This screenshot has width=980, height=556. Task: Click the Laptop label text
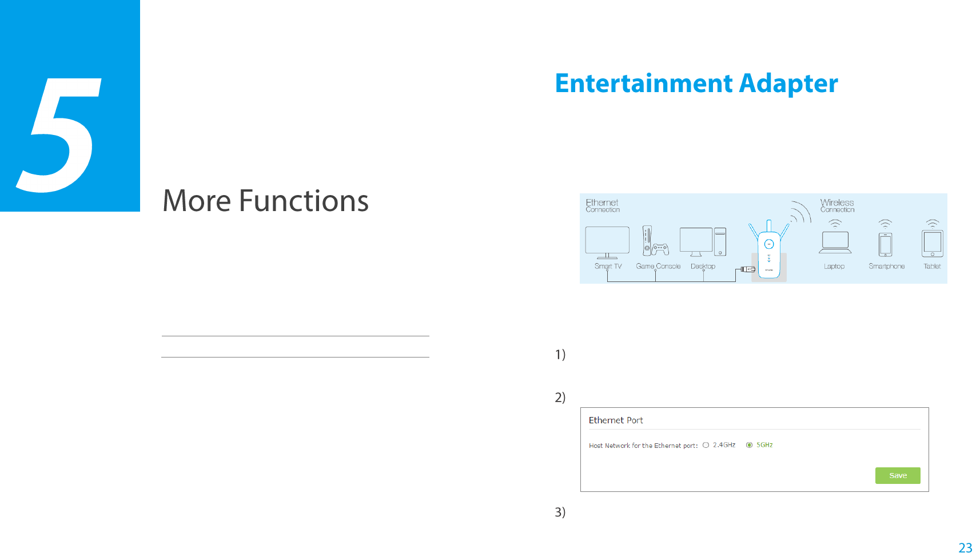point(834,267)
